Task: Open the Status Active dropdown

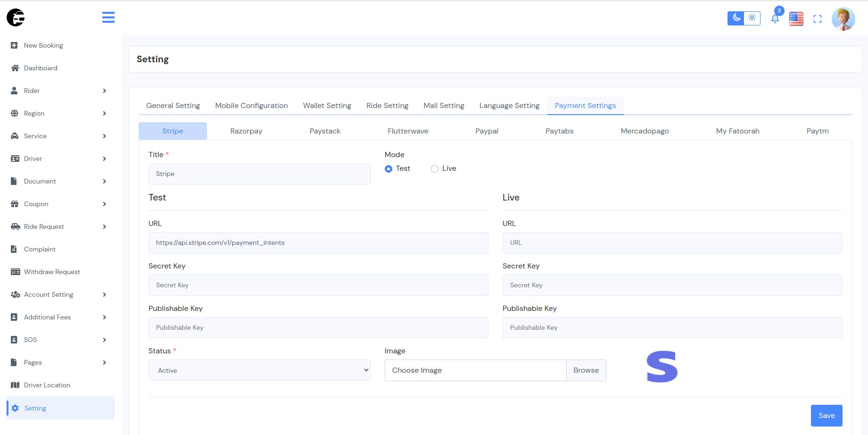Action: coord(259,370)
